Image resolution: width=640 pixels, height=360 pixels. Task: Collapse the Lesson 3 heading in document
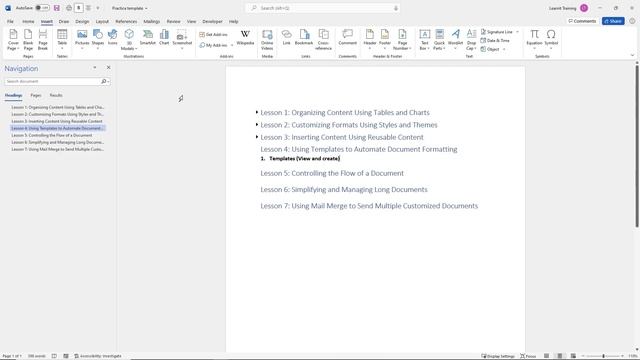coord(257,136)
